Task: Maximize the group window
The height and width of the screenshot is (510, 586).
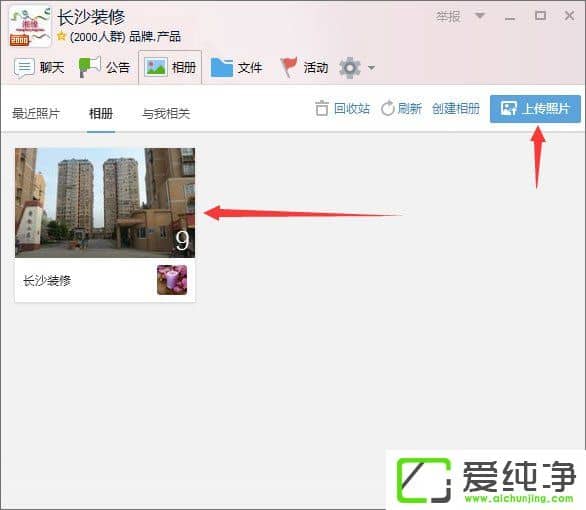Action: 540,16
